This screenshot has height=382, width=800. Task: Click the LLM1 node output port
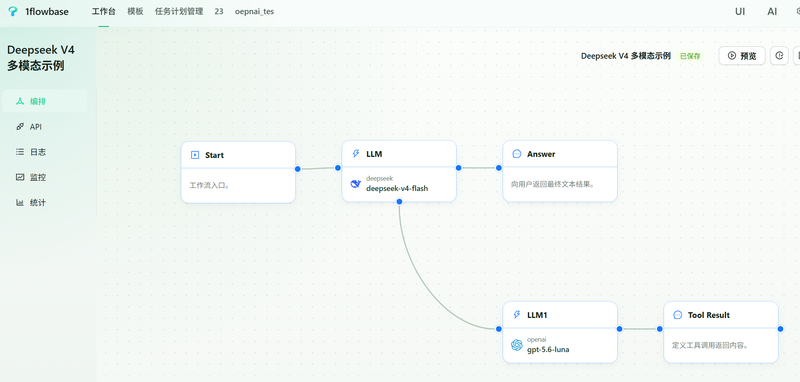click(619, 329)
